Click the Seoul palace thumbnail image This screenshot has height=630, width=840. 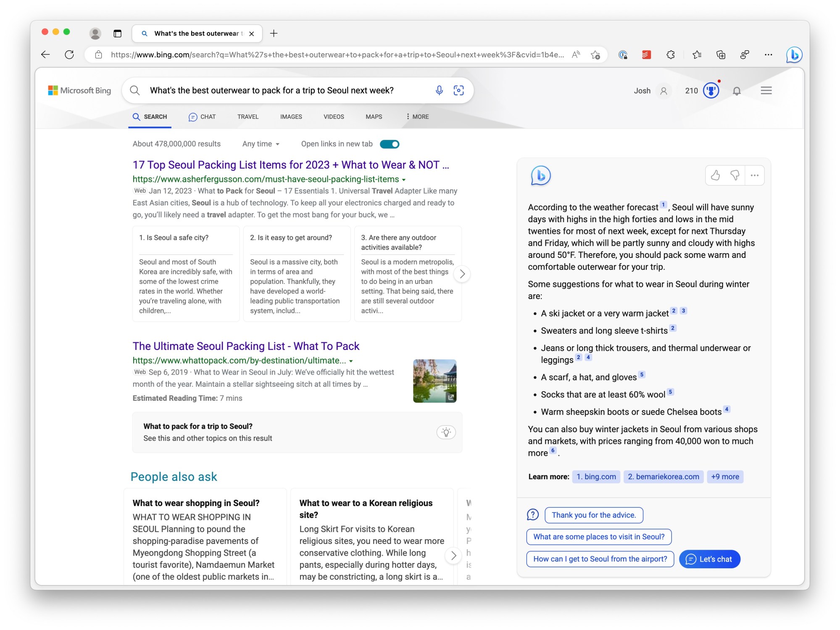coord(434,381)
